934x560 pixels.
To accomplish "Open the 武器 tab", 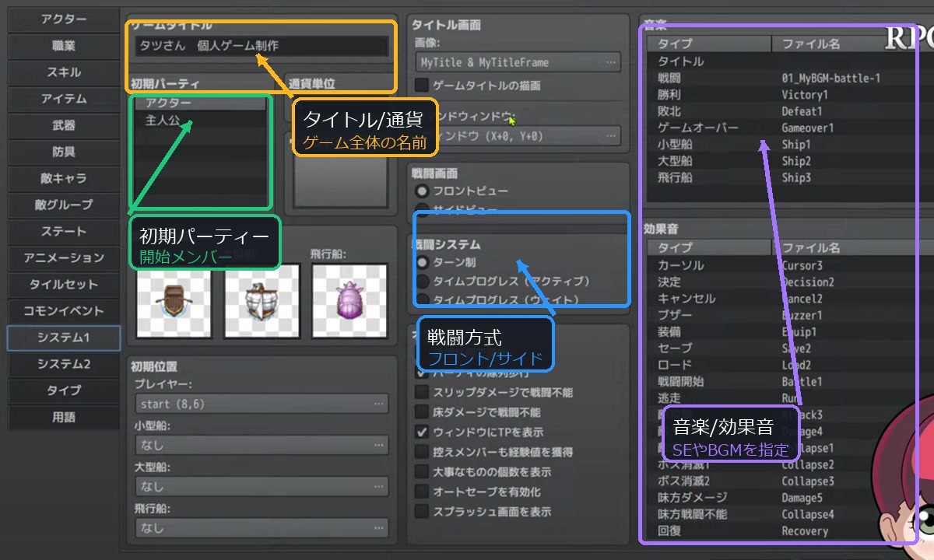I will (64, 125).
